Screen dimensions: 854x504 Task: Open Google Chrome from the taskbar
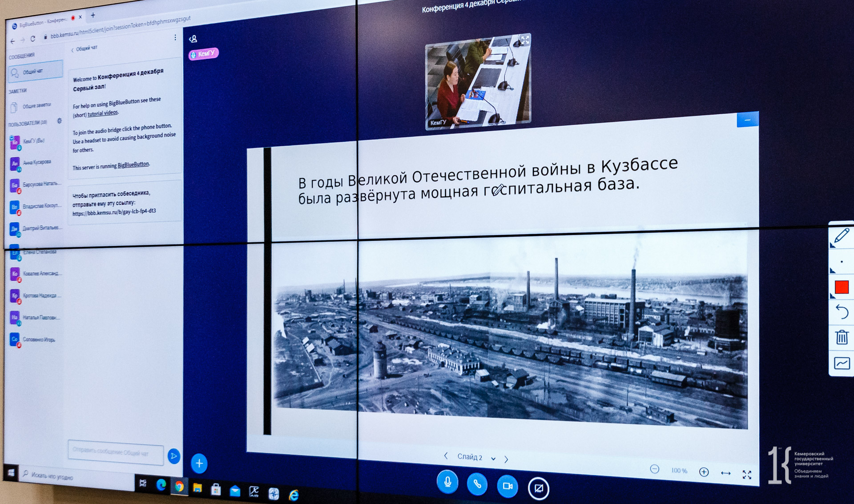coord(179,486)
